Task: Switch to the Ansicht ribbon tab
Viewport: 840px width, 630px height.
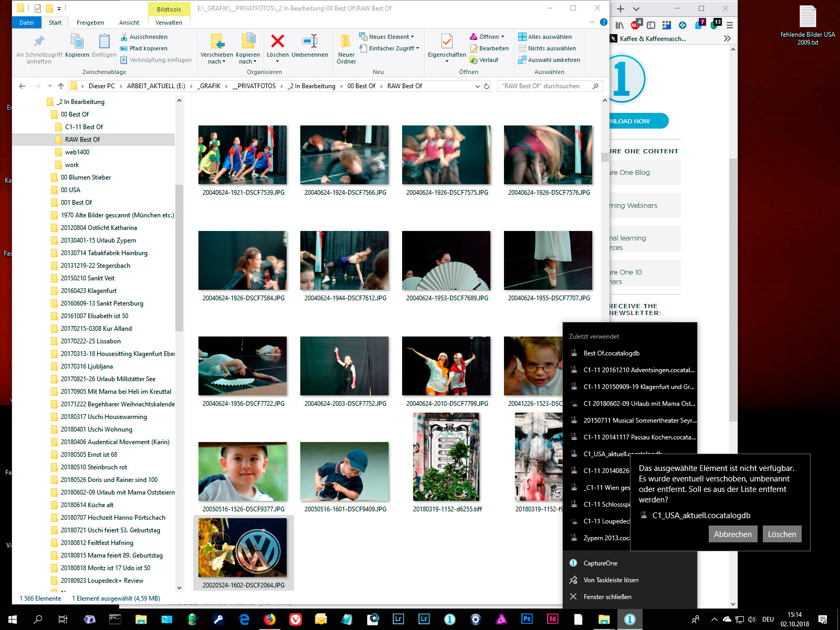Action: pyautogui.click(x=129, y=23)
